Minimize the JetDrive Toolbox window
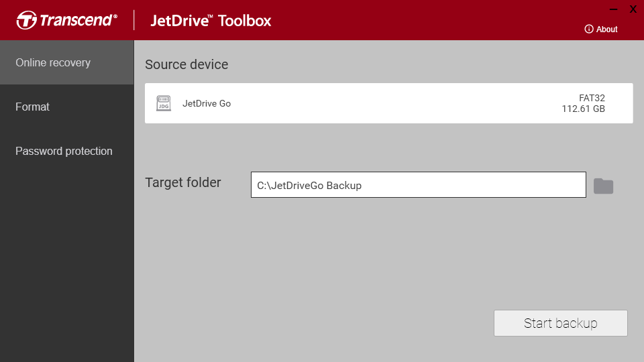 614,9
